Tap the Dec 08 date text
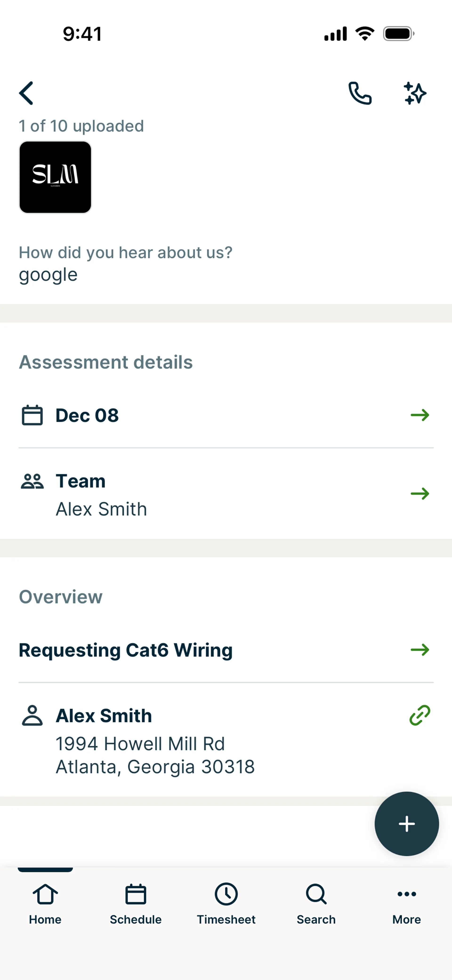 point(87,415)
